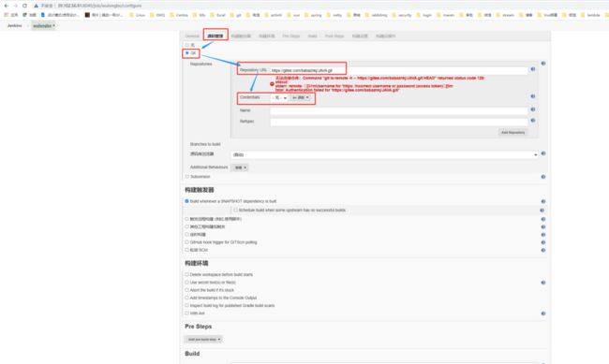Image resolution: width=609 pixels, height=364 pixels.
Task: Enable Abort the build if it's stuck
Action: (x=186, y=290)
